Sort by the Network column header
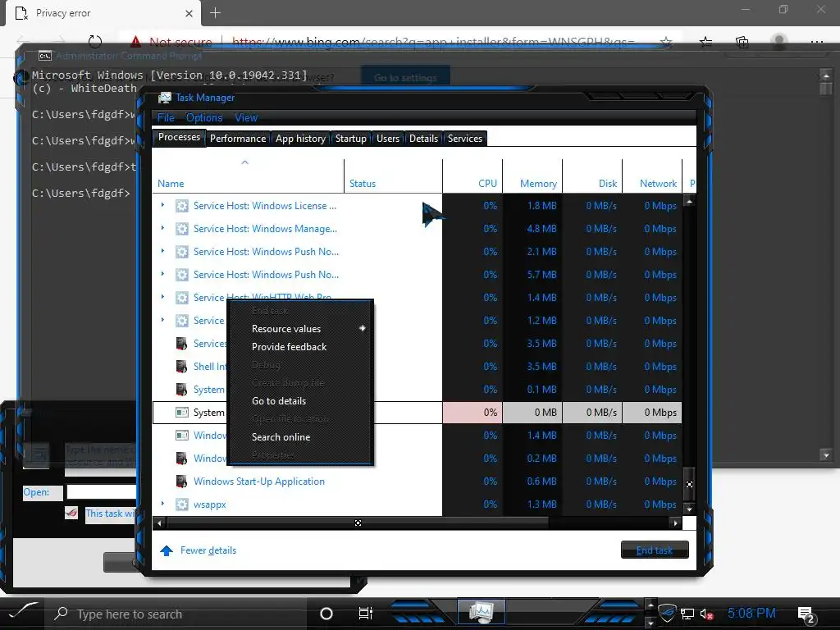Screen dimensions: 840x630 (652, 176)
